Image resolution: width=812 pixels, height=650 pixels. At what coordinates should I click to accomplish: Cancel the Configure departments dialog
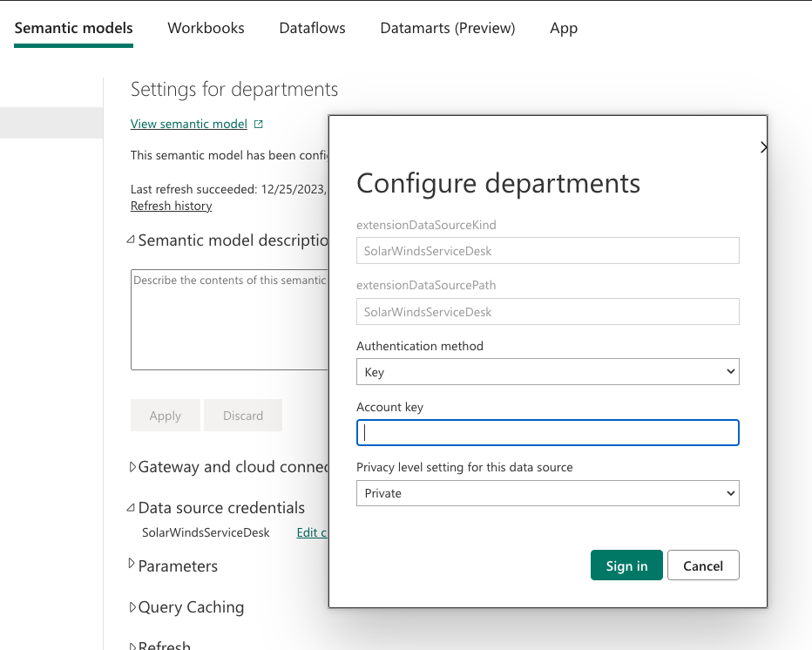click(x=703, y=565)
